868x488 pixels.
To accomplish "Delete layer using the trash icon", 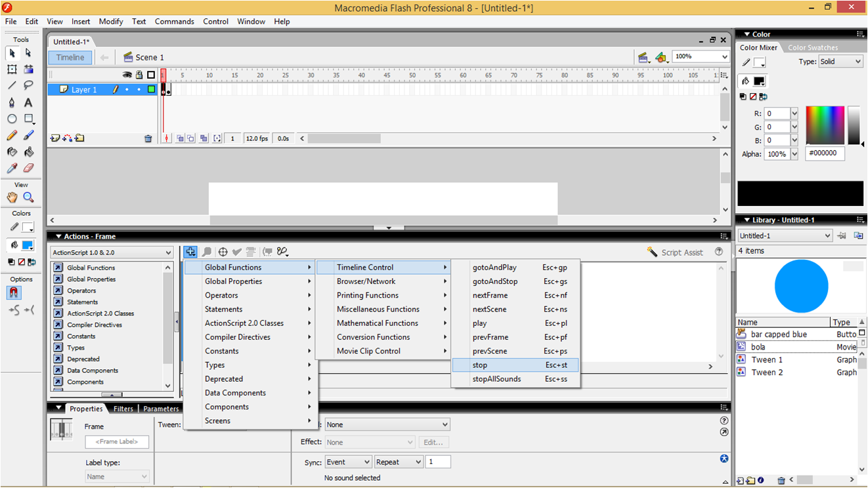I will click(x=148, y=138).
